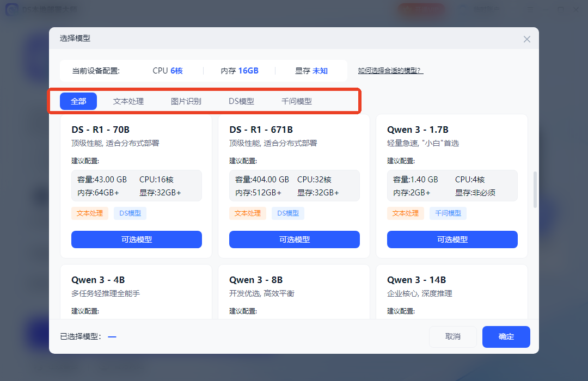Image resolution: width=588 pixels, height=381 pixels.
Task: Select the Qwen 3 - 1.7B title
Action: point(418,130)
